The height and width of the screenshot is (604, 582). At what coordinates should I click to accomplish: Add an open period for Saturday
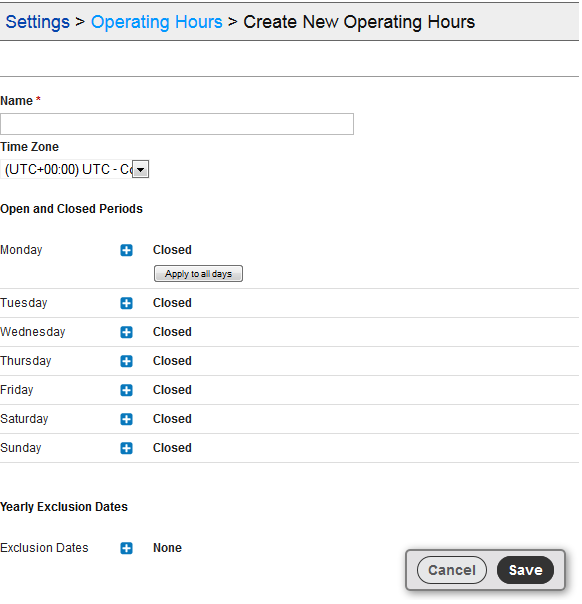pyautogui.click(x=126, y=419)
